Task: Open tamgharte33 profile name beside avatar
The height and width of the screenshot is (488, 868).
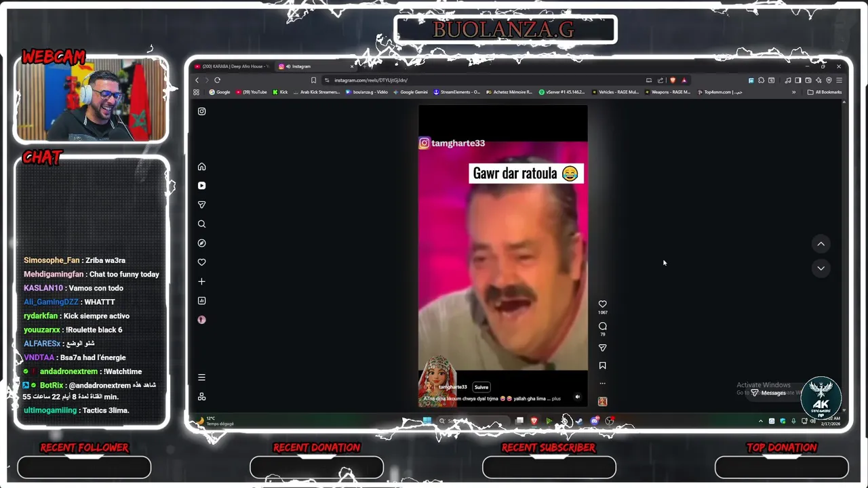Action: tap(453, 387)
